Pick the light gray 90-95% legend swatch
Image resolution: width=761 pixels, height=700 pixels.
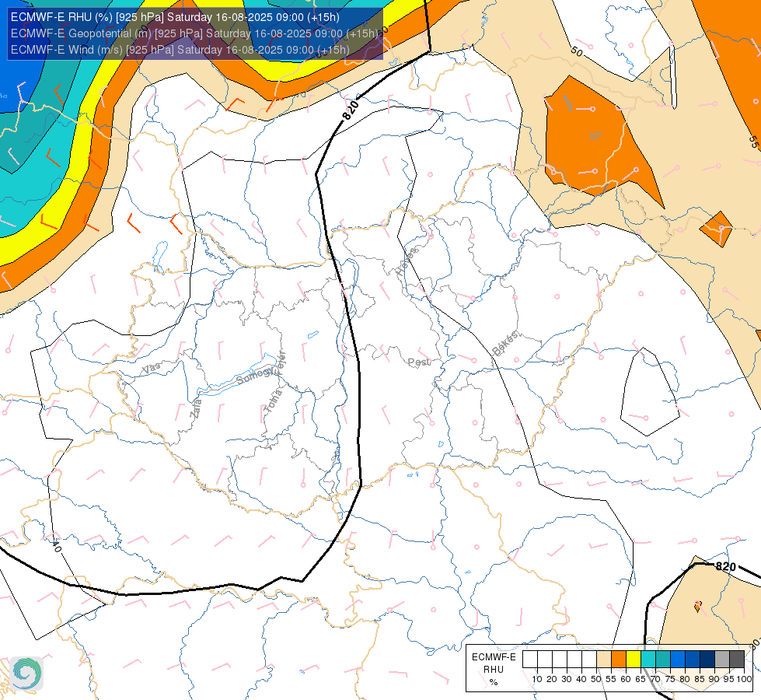click(722, 660)
